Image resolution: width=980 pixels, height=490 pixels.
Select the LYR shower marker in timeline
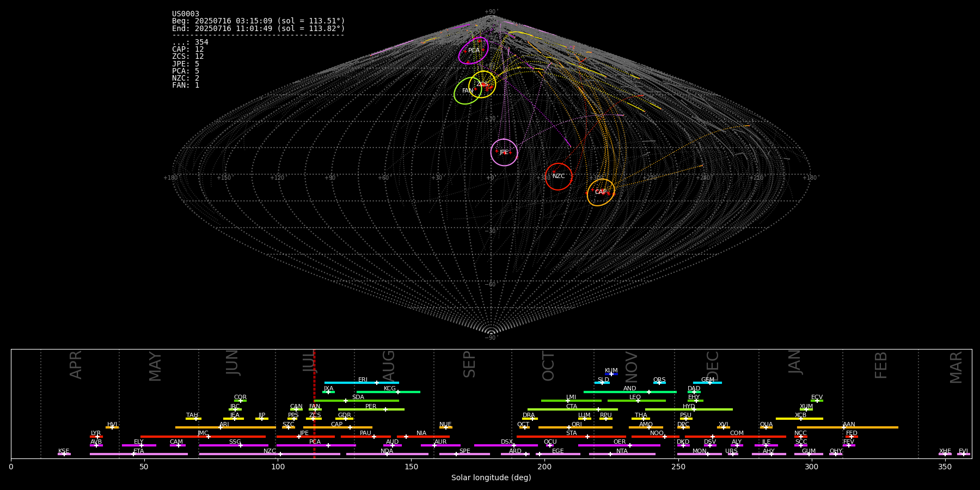click(96, 436)
